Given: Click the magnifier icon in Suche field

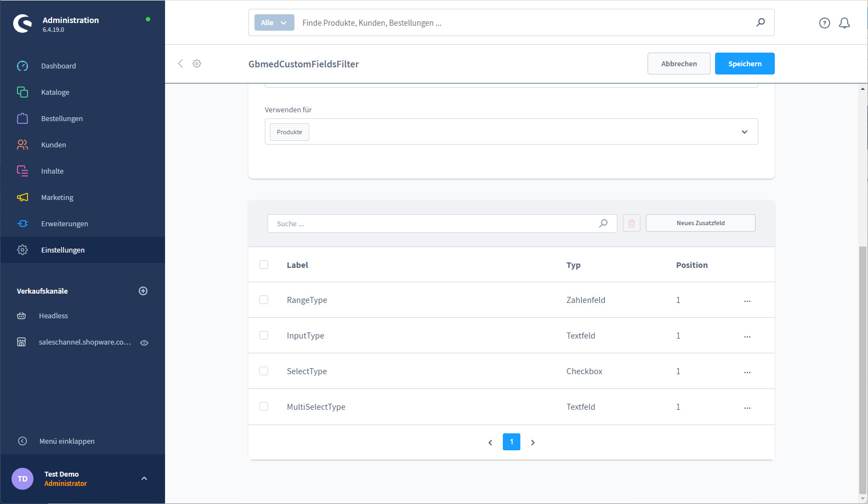Looking at the screenshot, I should pos(603,224).
